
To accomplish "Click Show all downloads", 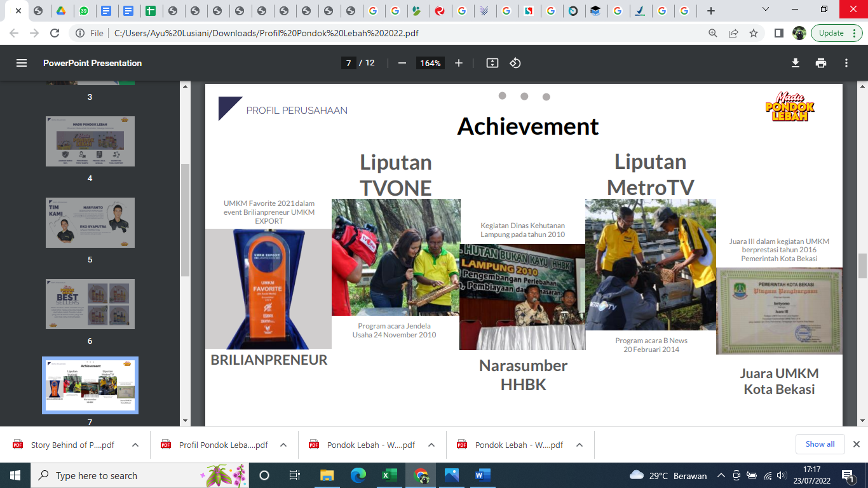I will point(820,444).
